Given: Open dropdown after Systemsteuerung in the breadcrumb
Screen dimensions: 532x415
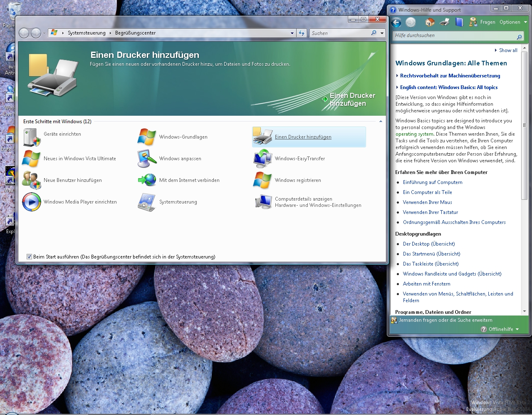Looking at the screenshot, I should tap(111, 33).
